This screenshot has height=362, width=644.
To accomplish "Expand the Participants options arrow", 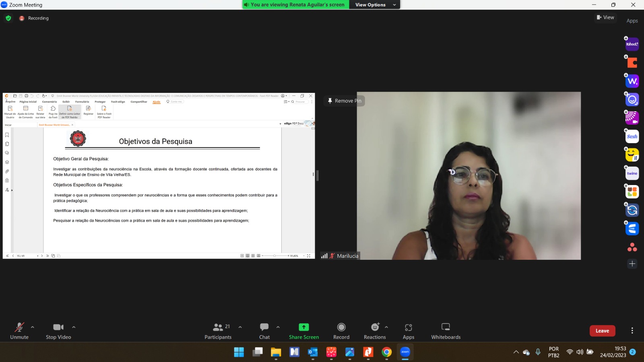I will click(240, 327).
